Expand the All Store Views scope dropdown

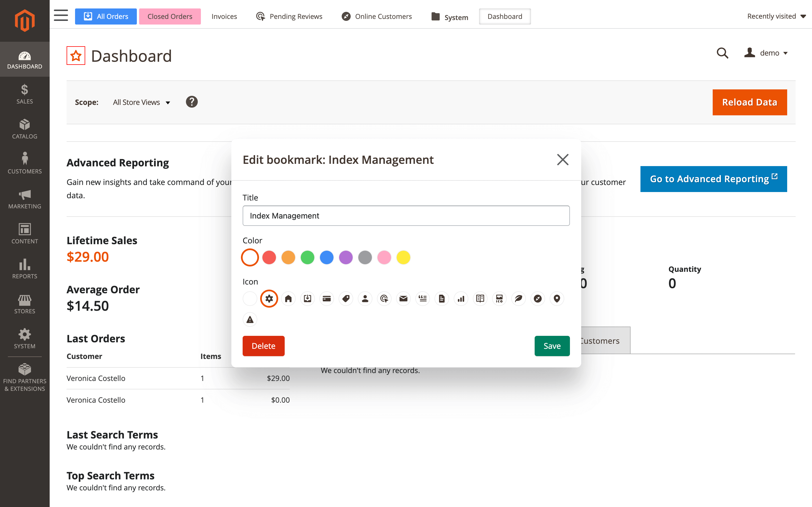141,102
